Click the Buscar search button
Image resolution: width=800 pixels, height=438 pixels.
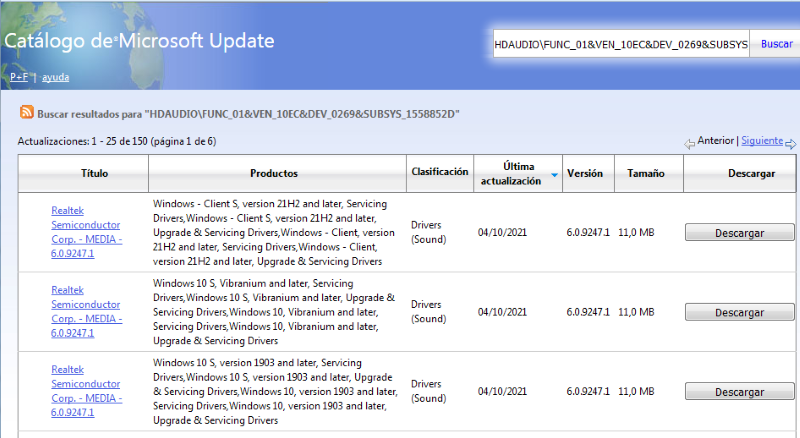coord(776,44)
